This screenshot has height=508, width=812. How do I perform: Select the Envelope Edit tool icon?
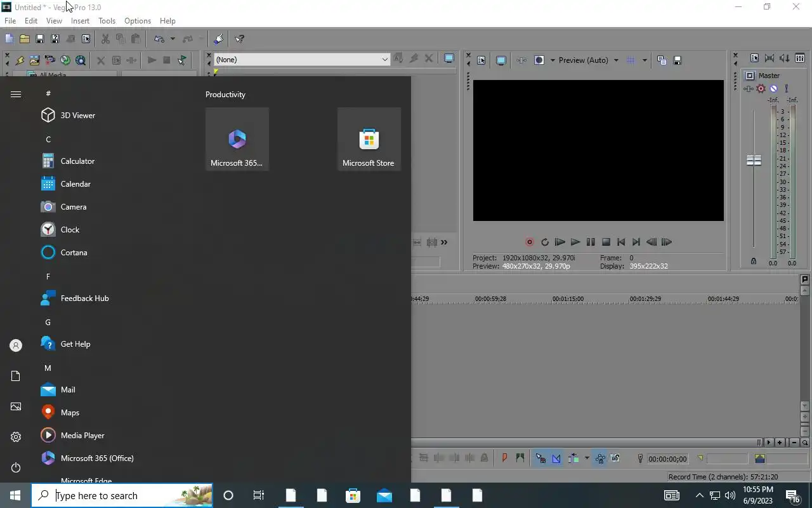pos(556,458)
